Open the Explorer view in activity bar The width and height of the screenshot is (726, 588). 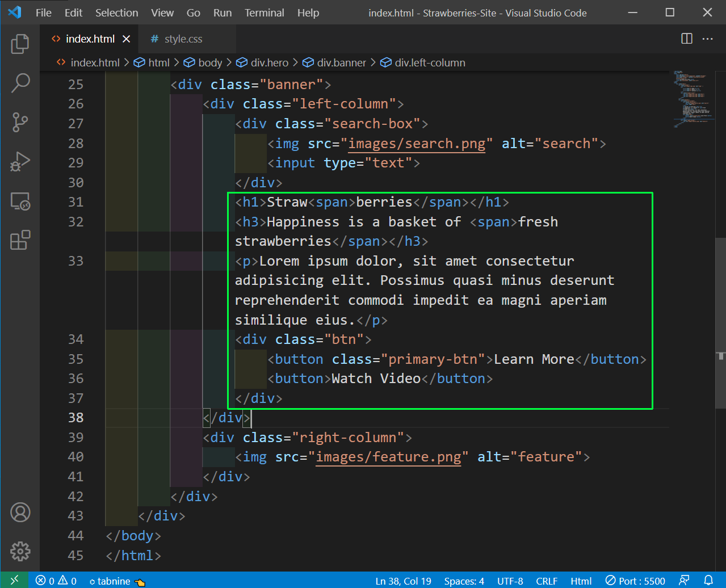(20, 44)
